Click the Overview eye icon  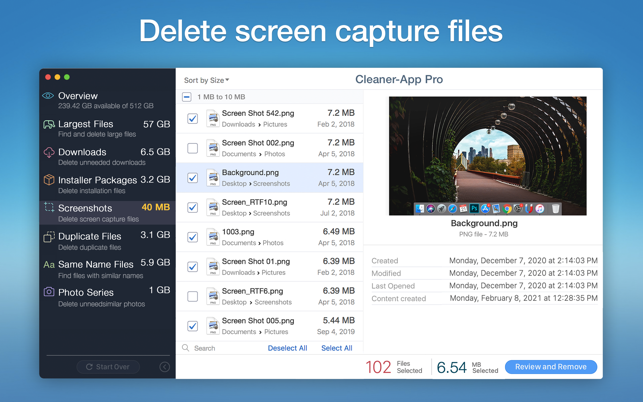tap(48, 96)
